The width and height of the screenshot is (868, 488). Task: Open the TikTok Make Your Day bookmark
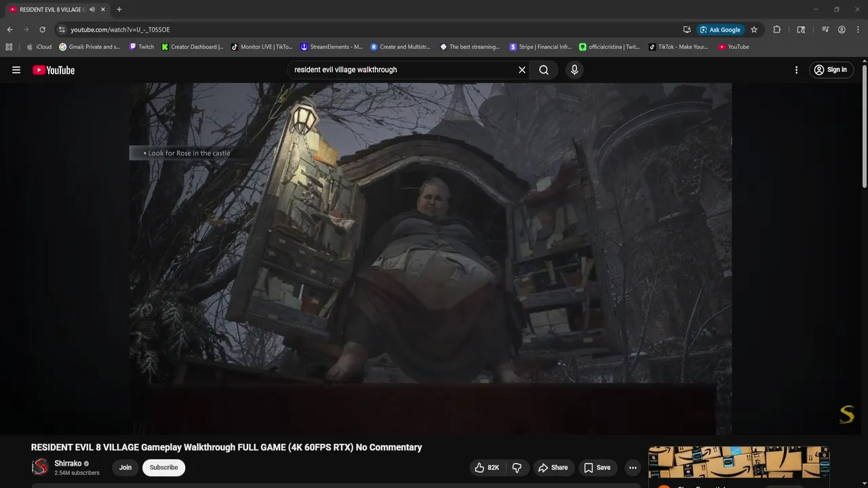tap(679, 47)
